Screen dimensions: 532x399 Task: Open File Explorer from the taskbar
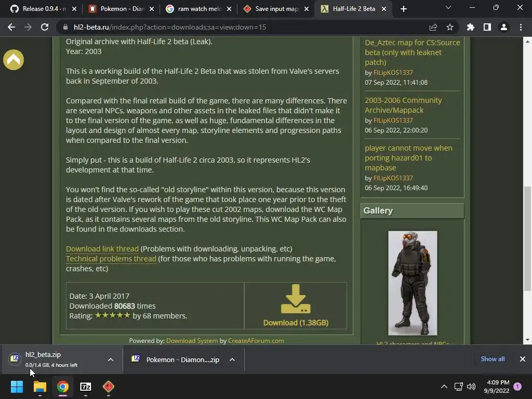click(x=39, y=387)
